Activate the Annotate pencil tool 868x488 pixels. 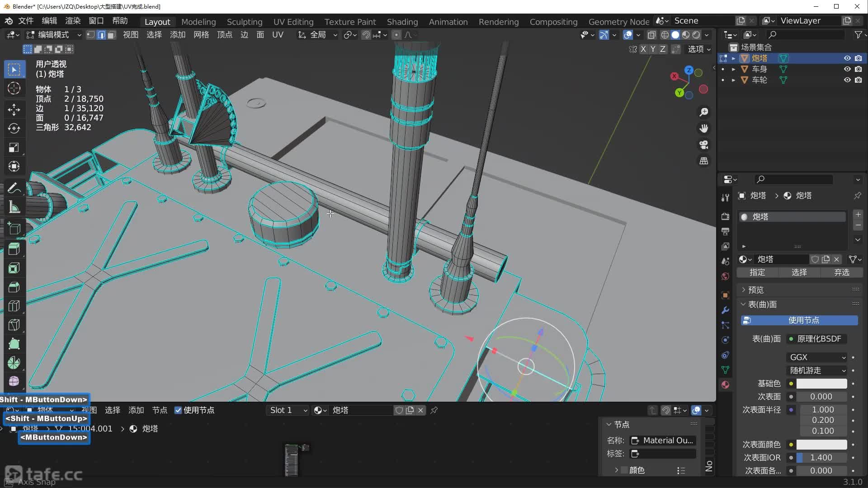[14, 188]
